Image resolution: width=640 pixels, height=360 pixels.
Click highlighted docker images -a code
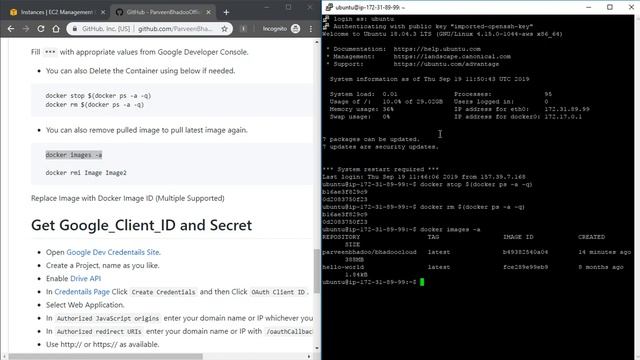click(x=74, y=155)
